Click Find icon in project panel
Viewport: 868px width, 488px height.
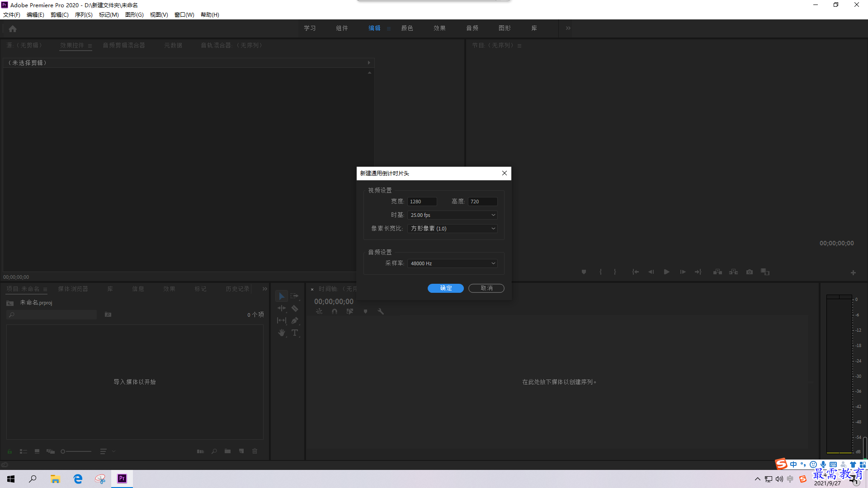[214, 451]
